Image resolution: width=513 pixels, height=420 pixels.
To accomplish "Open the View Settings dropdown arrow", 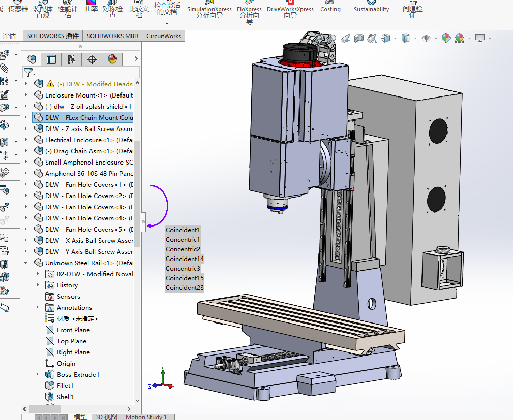I will pyautogui.click(x=490, y=39).
